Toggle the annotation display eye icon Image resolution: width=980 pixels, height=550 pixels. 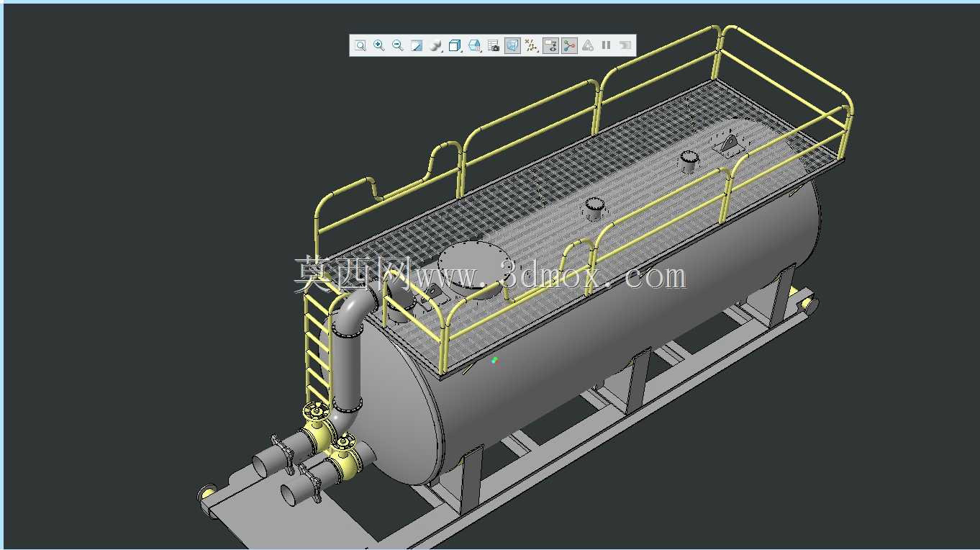tap(550, 45)
